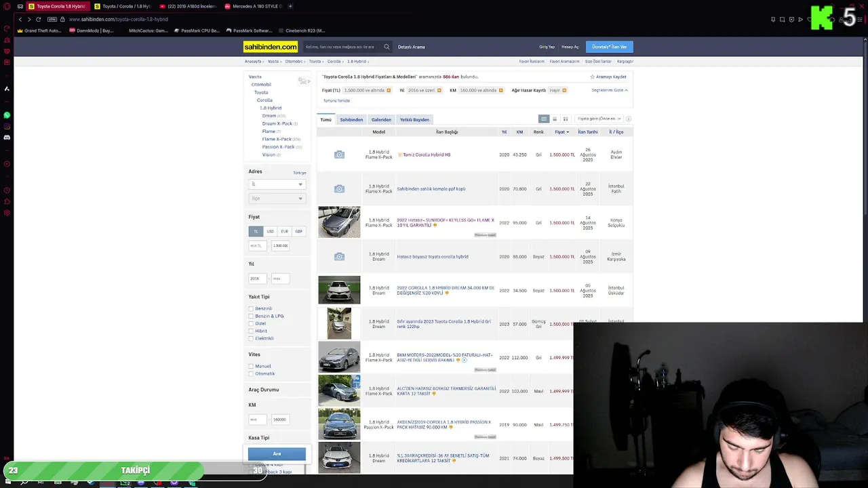
Task: Click the KM min input field
Action: pyautogui.click(x=257, y=420)
